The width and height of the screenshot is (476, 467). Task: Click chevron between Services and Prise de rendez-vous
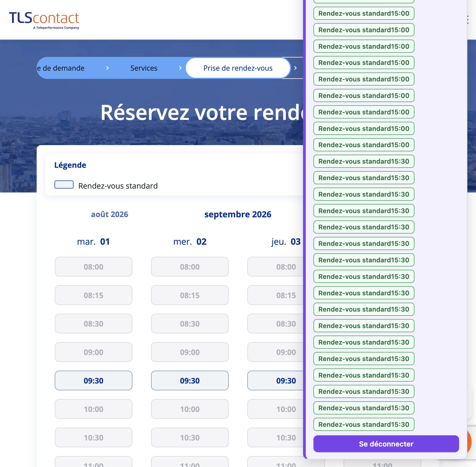tap(180, 68)
